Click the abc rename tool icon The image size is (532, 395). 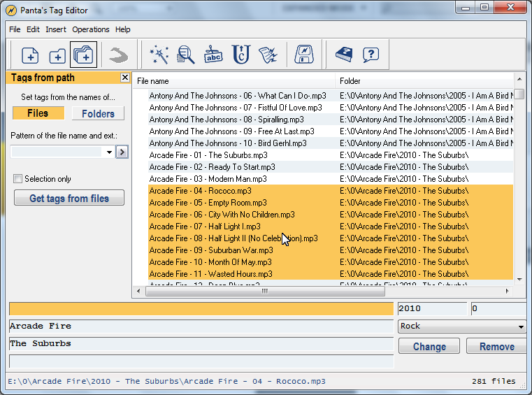(213, 55)
